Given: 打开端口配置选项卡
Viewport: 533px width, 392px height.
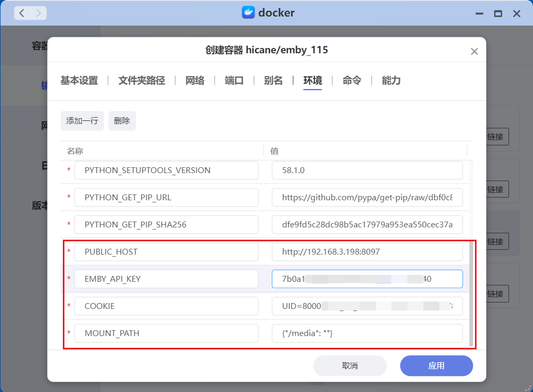Looking at the screenshot, I should (234, 80).
